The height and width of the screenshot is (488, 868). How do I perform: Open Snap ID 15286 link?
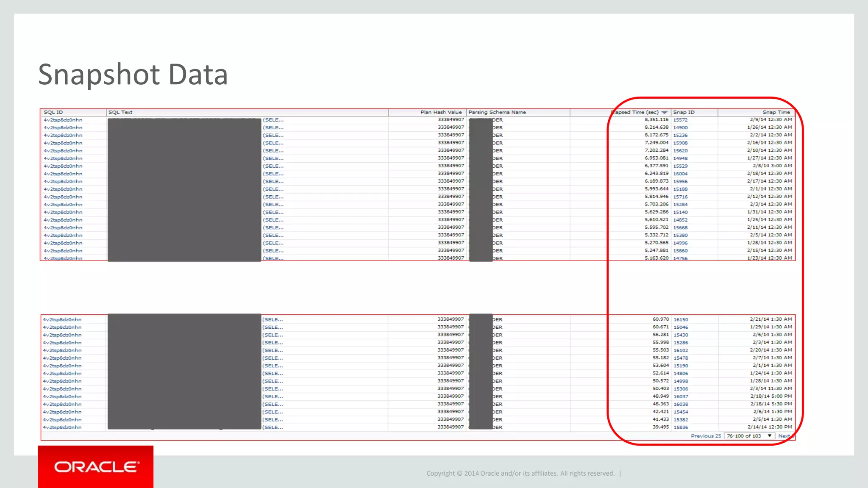pyautogui.click(x=681, y=343)
